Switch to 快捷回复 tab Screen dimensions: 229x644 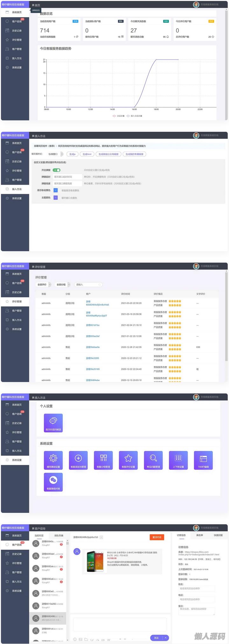218,535
